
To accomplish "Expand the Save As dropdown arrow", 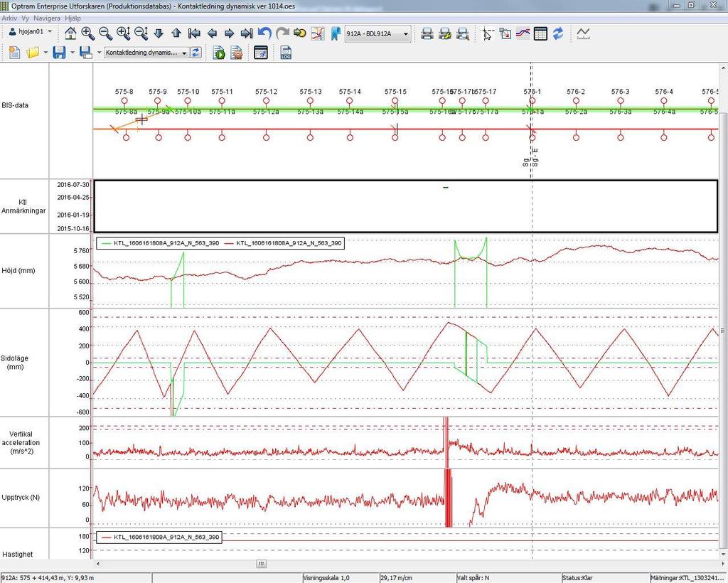I will tap(99, 53).
